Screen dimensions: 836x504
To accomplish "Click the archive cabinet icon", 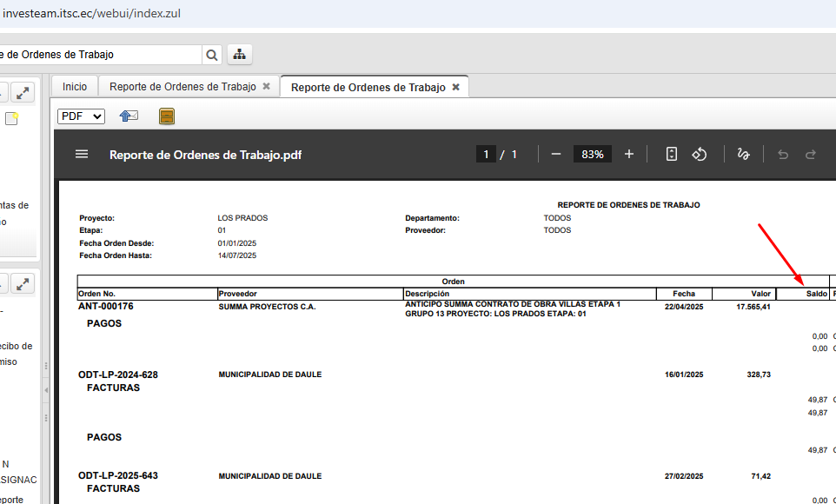I will coord(167,116).
